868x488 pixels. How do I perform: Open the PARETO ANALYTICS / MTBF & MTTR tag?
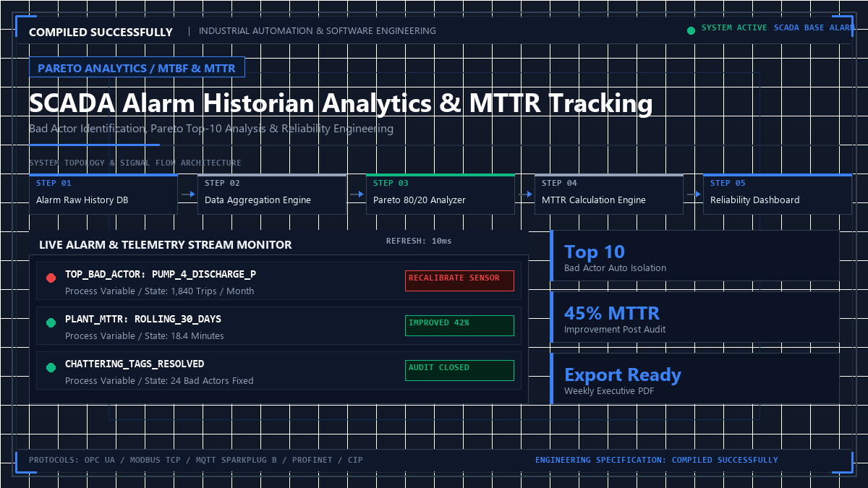click(137, 68)
